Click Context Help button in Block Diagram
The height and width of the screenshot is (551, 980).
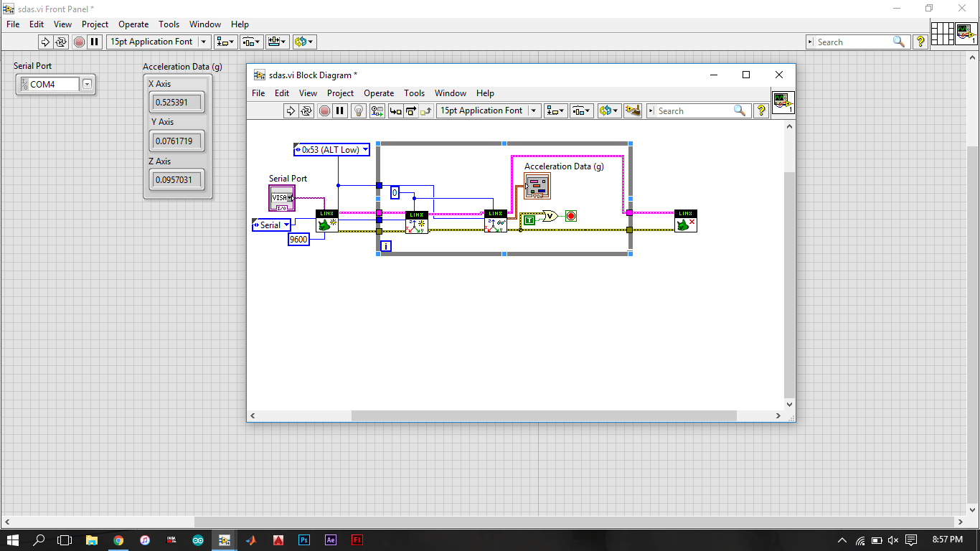point(762,110)
